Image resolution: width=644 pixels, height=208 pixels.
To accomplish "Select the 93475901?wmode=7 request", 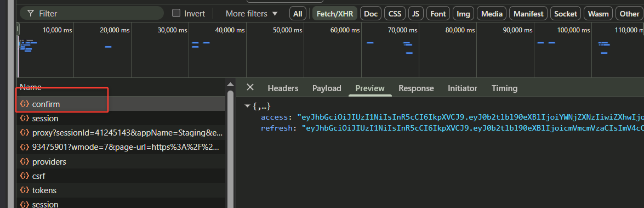I will coord(121,147).
